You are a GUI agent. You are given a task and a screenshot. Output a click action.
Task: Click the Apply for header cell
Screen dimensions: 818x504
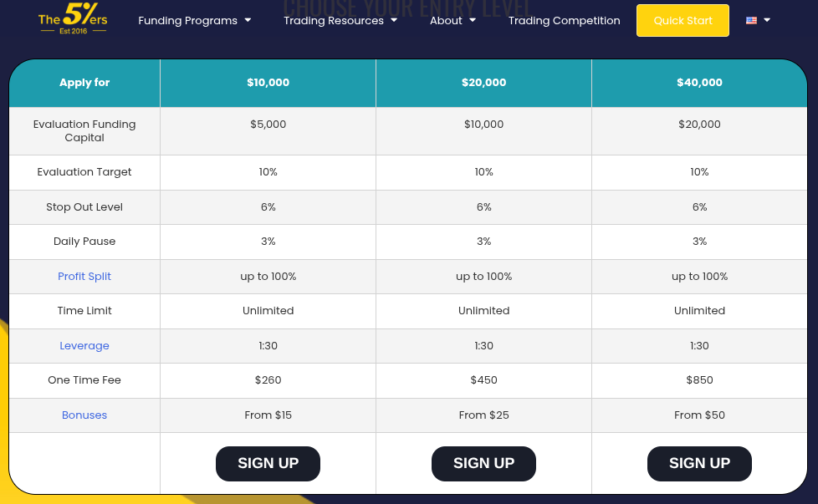84,83
